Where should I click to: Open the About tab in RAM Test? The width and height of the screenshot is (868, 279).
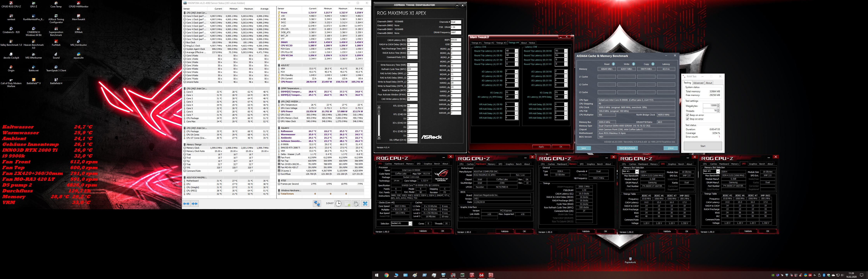coord(709,83)
